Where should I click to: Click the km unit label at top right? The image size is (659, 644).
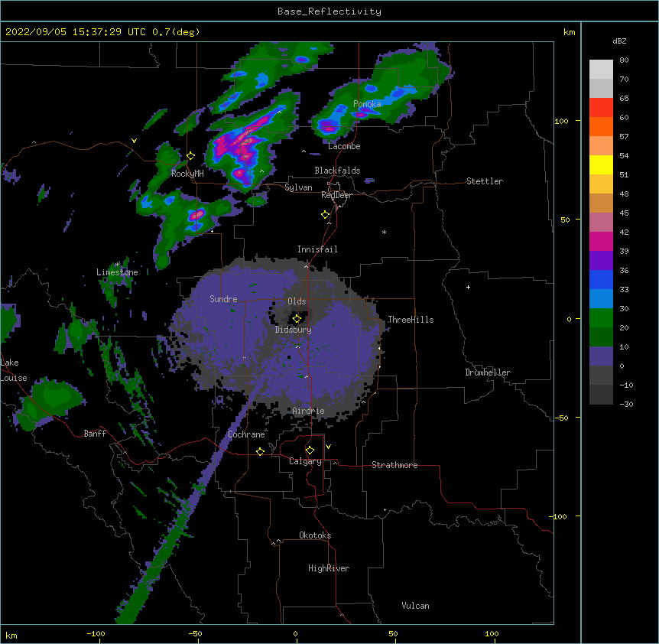pyautogui.click(x=569, y=32)
